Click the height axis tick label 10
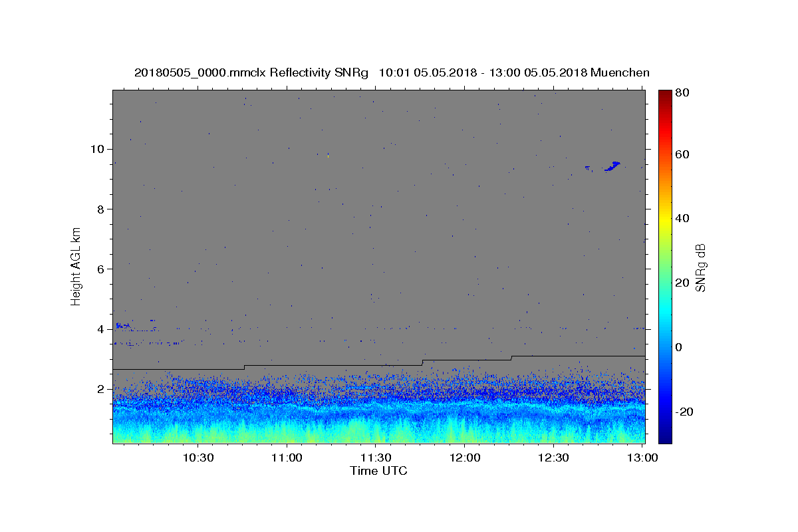798x532 pixels. coord(99,149)
